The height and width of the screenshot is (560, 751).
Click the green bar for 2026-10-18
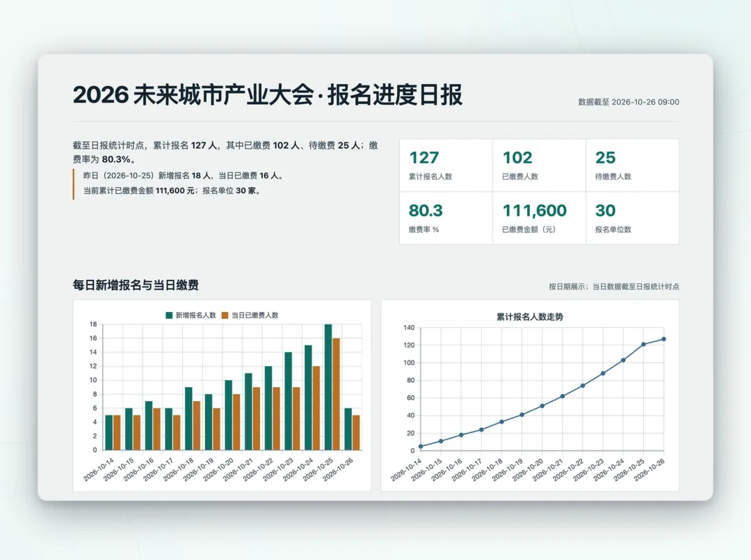click(x=188, y=419)
